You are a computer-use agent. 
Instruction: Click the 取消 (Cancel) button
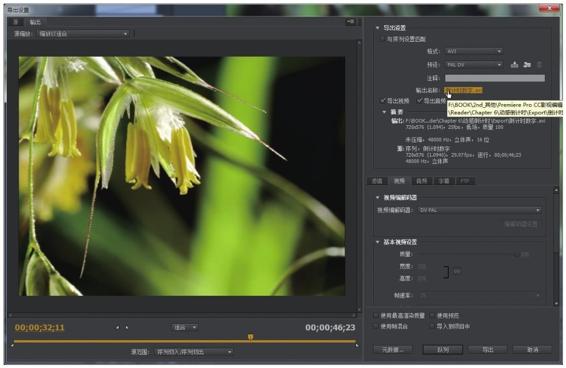[x=532, y=349]
